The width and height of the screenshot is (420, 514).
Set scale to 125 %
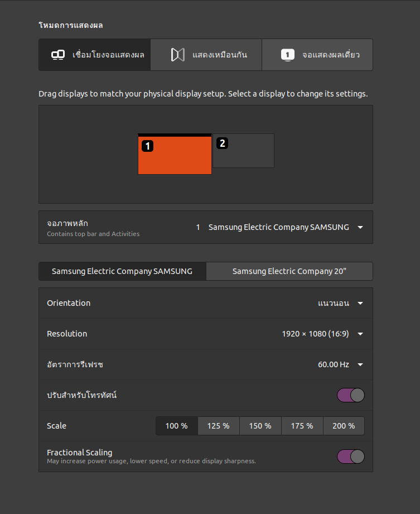(218, 426)
